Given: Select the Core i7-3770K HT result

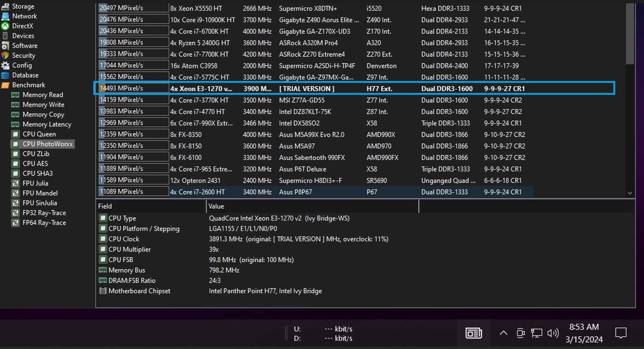Looking at the screenshot, I should pos(315,100).
